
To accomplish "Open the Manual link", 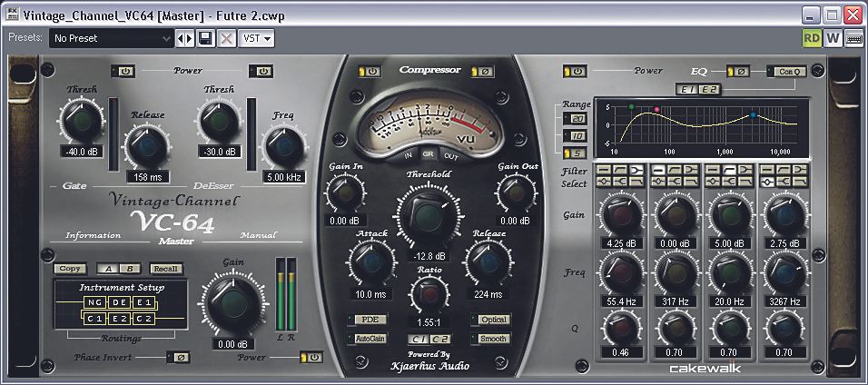I will 258,235.
